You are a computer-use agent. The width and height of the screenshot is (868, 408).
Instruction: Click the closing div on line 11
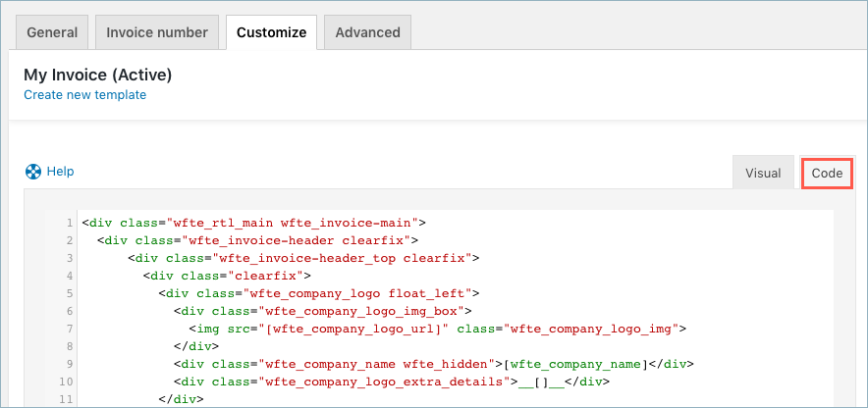pyautogui.click(x=181, y=400)
